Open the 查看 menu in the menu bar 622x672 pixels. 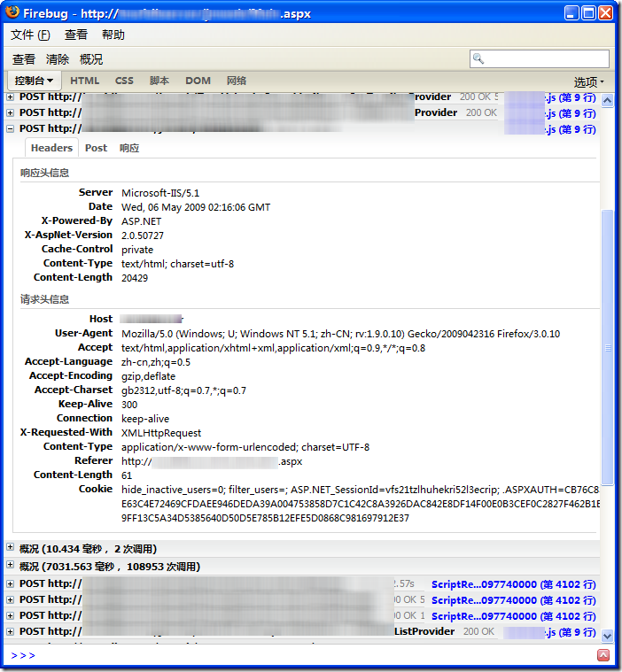point(76,35)
